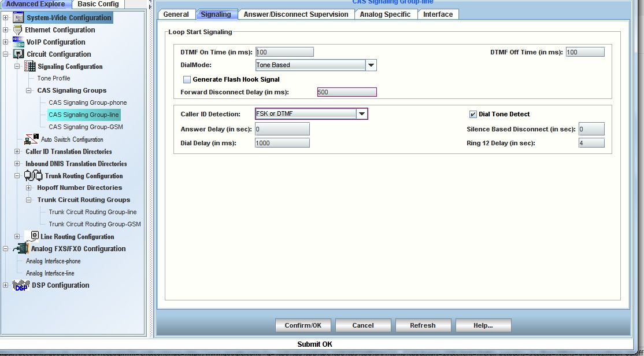Image resolution: width=644 pixels, height=356 pixels.
Task: Open the DialMode dropdown
Action: pos(371,65)
